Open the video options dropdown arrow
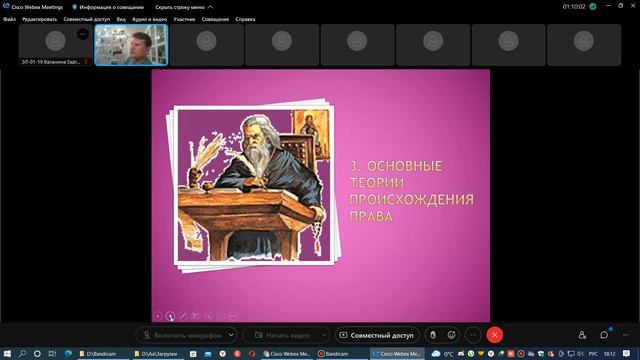The height and width of the screenshot is (360, 640). click(324, 335)
